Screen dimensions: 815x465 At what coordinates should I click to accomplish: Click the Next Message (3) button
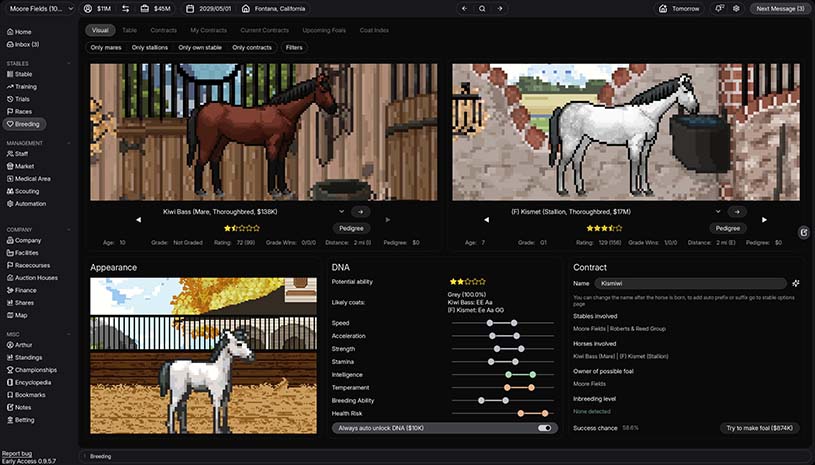click(x=780, y=9)
